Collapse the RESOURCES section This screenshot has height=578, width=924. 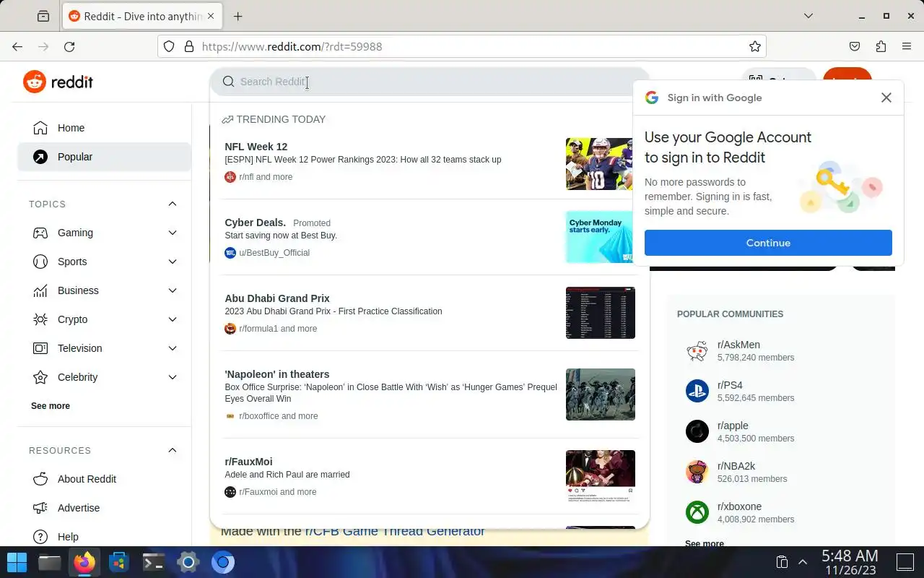[x=173, y=450]
